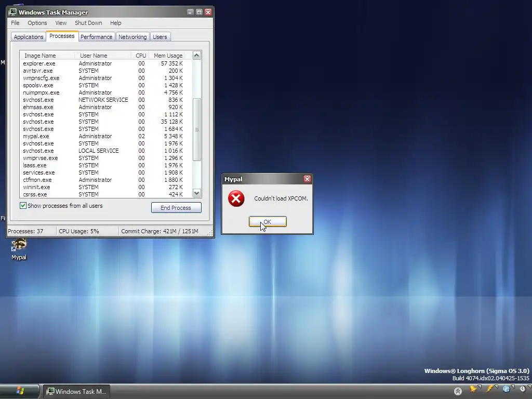The height and width of the screenshot is (399, 532).
Task: Minimize the Windows Task Manager window
Action: point(190,12)
